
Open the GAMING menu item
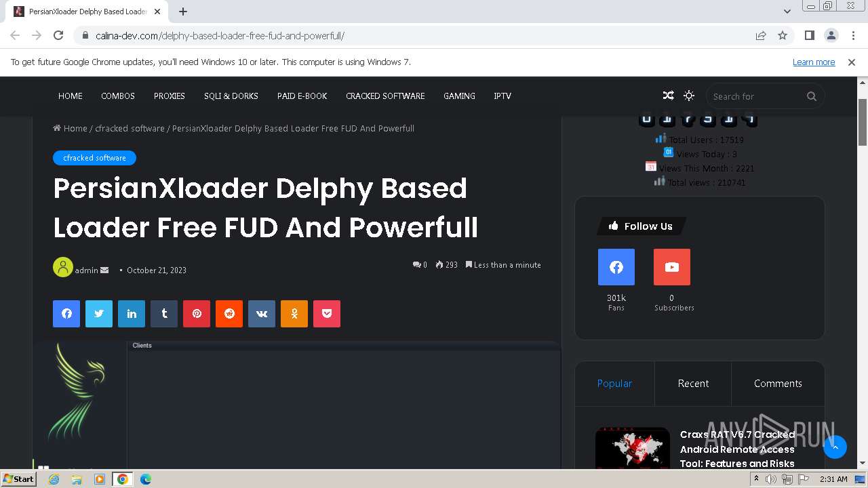459,96
